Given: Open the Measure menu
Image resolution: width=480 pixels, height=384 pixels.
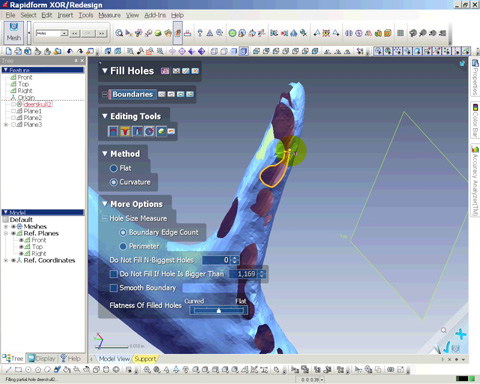Looking at the screenshot, I should [x=109, y=15].
